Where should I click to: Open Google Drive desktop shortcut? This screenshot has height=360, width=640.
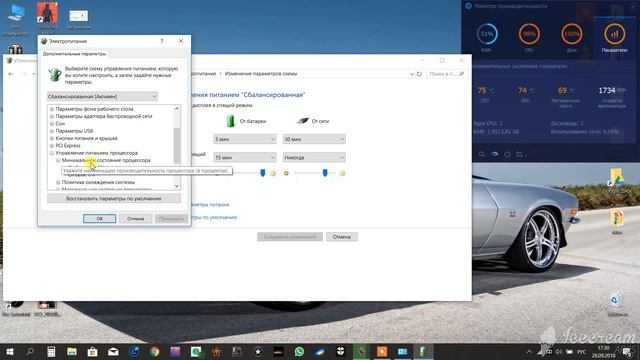coord(617,181)
